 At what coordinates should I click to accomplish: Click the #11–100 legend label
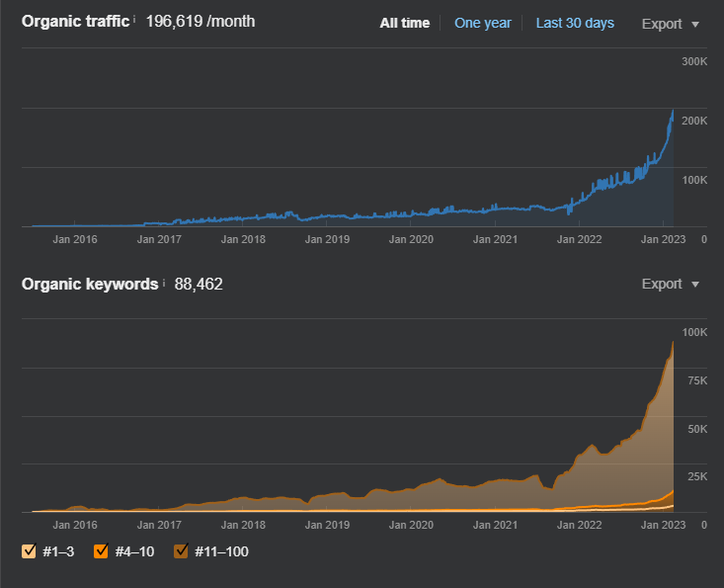click(x=221, y=551)
